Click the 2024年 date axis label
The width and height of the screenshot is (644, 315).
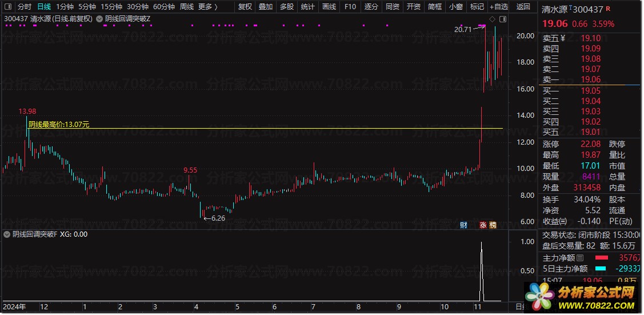(x=14, y=307)
